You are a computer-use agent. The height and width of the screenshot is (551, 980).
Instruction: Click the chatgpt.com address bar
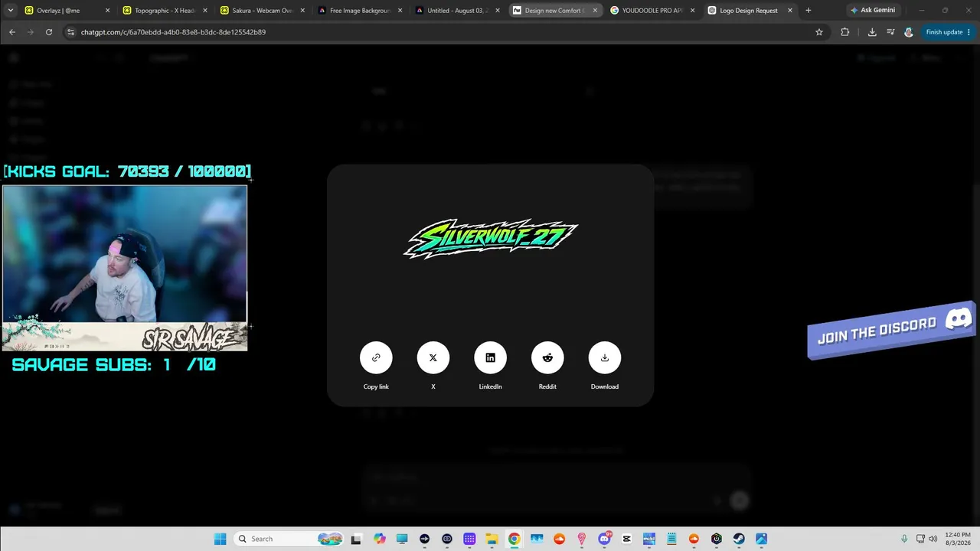[x=436, y=32]
